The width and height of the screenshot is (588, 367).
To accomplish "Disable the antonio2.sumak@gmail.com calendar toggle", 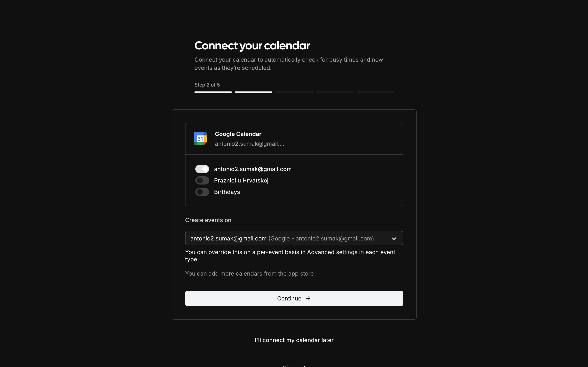I will coord(202,169).
